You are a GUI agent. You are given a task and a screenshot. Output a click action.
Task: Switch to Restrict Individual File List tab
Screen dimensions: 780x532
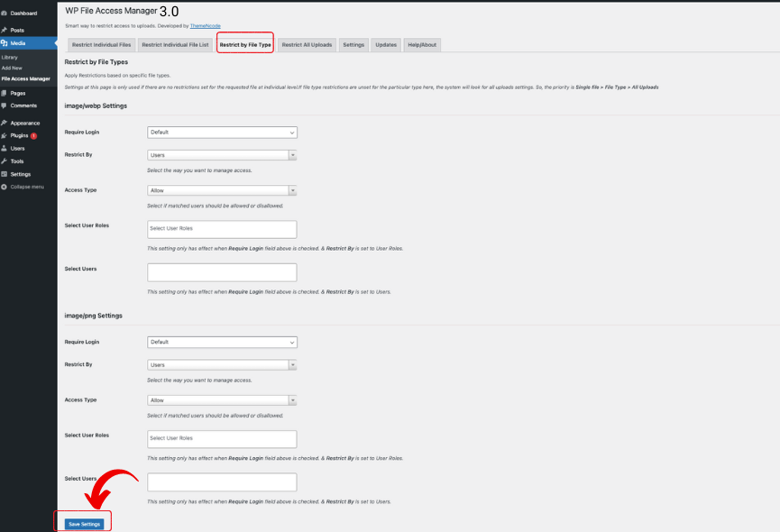point(175,45)
